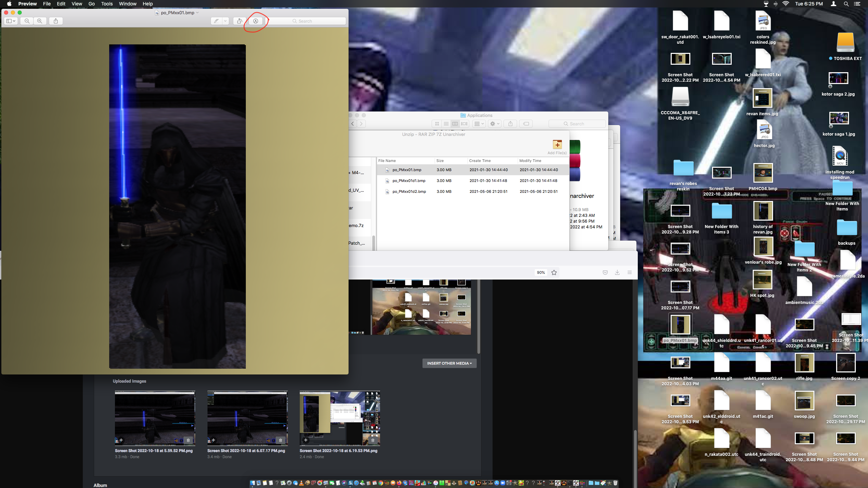Insert 5.59.52 PM uploaded image
Viewport: 868px width, 488px height.
[121, 440]
